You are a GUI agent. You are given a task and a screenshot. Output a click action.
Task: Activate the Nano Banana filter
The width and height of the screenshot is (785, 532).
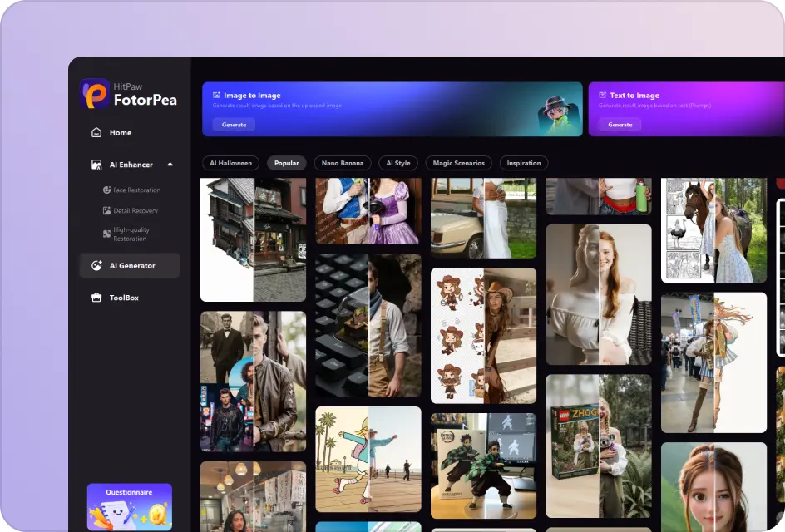tap(342, 163)
